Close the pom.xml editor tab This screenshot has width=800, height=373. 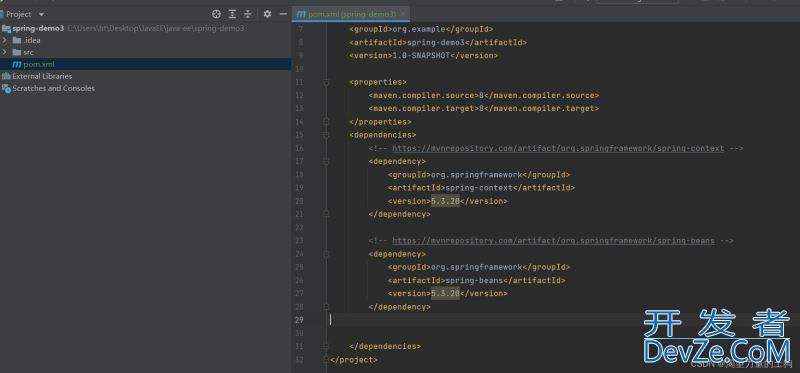coord(403,14)
